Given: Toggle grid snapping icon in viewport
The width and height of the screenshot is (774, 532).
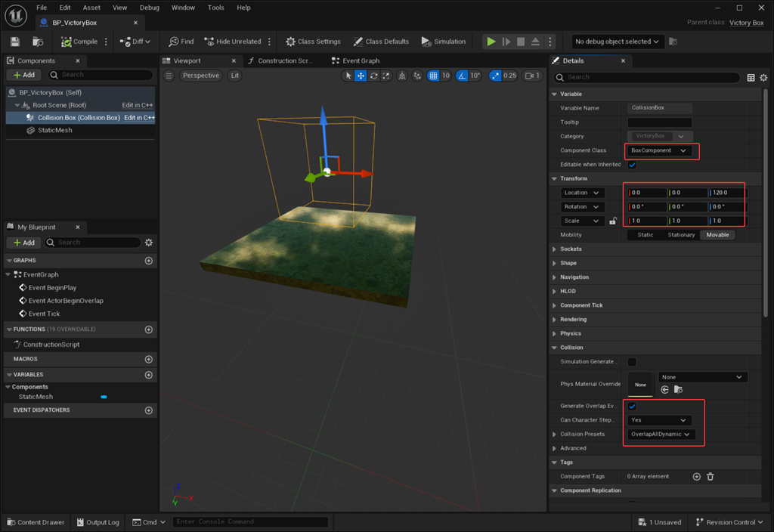Looking at the screenshot, I should [x=433, y=76].
